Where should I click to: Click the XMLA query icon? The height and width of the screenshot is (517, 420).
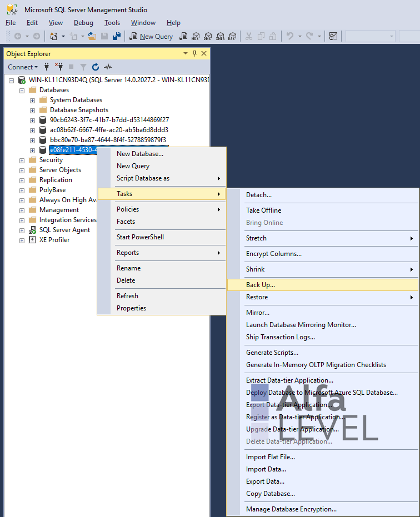coord(220,36)
